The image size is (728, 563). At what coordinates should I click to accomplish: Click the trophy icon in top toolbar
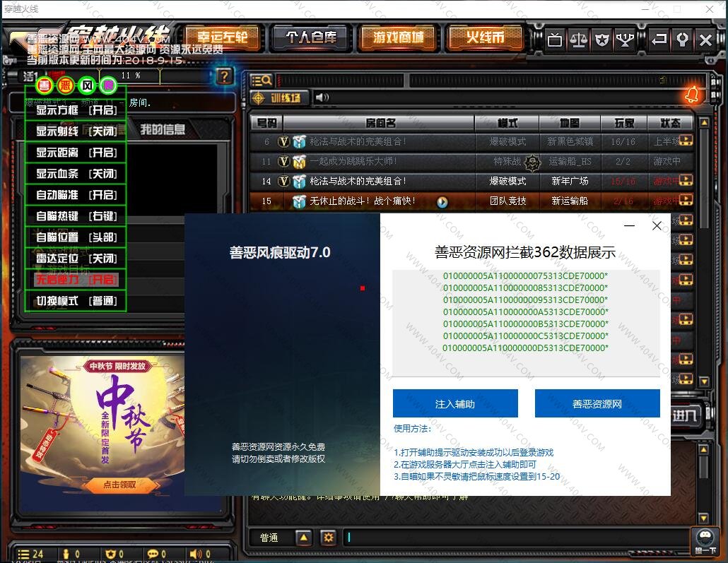(x=624, y=40)
